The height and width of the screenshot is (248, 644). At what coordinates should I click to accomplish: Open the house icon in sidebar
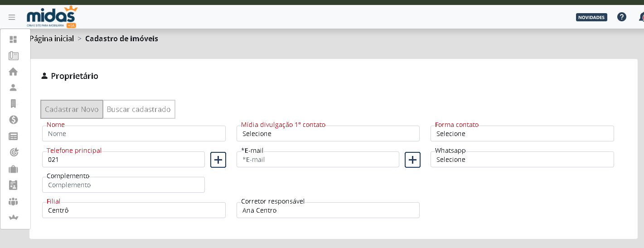click(x=13, y=72)
